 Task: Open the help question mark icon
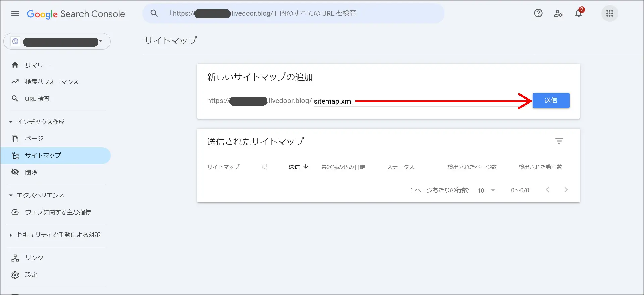point(538,13)
